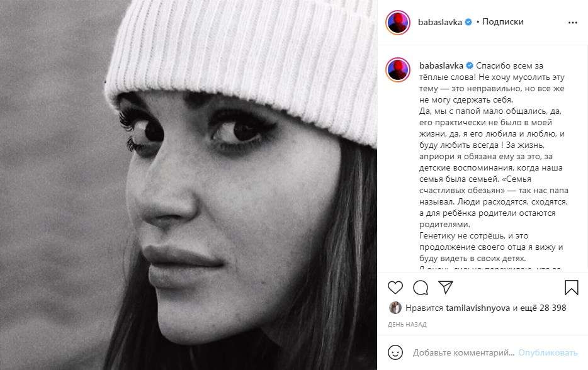Open tamilavishnyova profile from likes
The height and width of the screenshot is (370, 588).
click(477, 308)
